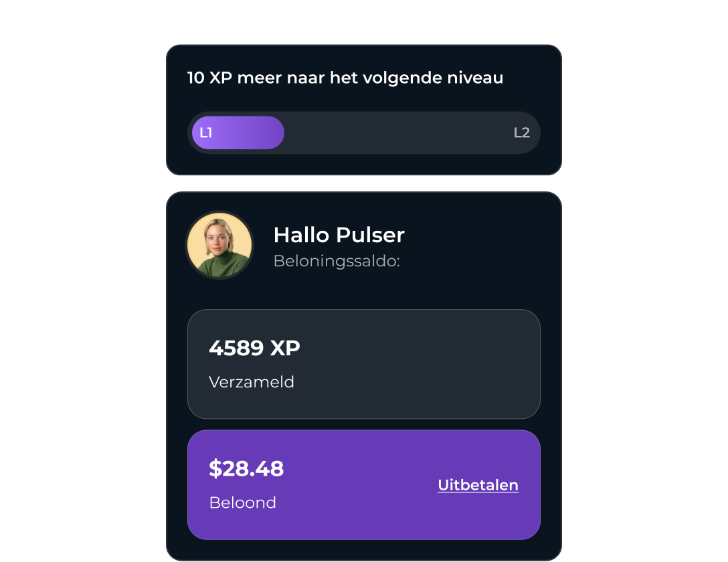
Task: Click the Uitbetalen link
Action: [478, 485]
